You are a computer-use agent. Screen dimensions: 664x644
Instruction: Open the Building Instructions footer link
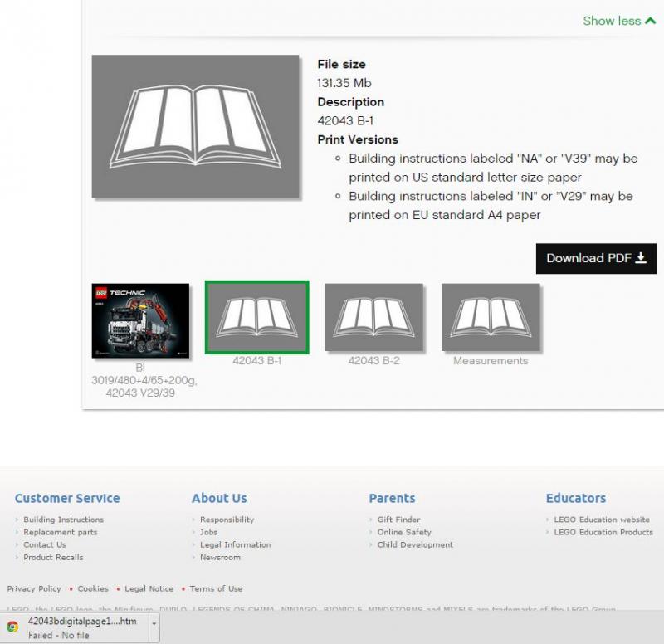click(x=63, y=520)
